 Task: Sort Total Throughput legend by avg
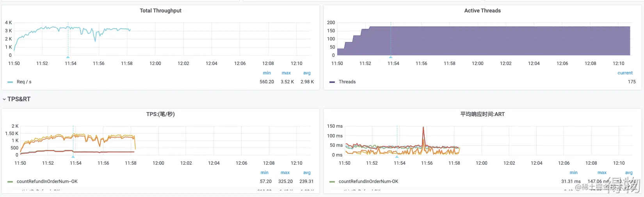point(307,73)
